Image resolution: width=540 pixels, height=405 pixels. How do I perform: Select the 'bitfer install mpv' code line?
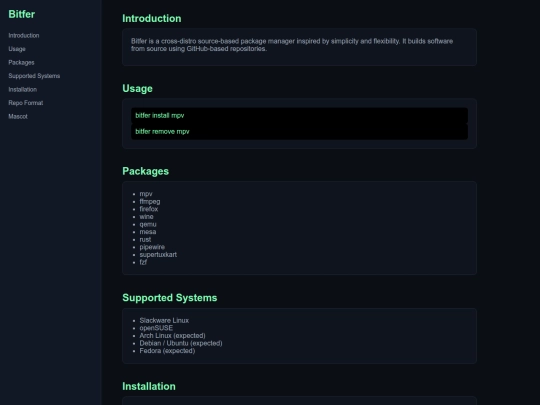click(x=299, y=115)
